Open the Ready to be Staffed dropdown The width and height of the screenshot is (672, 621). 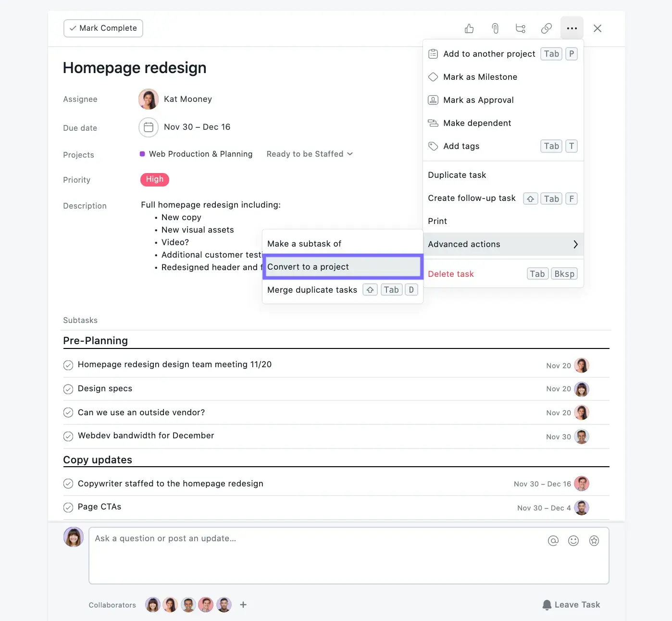310,154
